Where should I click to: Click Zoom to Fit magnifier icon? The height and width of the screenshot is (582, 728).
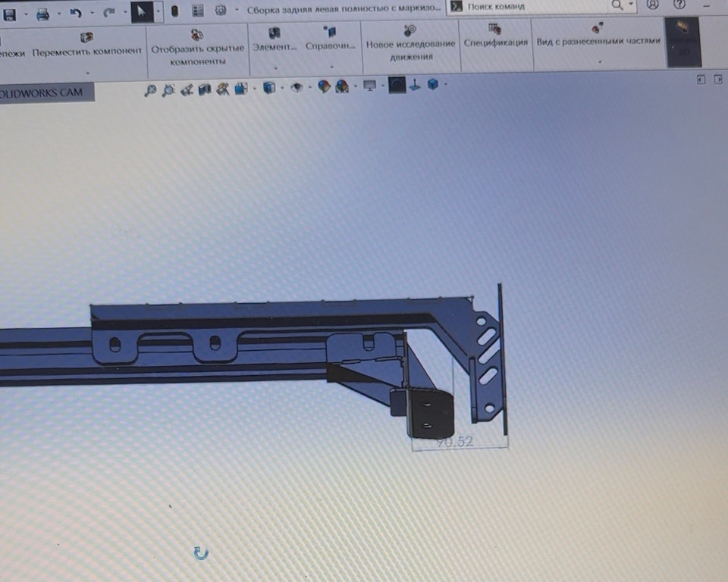click(150, 90)
